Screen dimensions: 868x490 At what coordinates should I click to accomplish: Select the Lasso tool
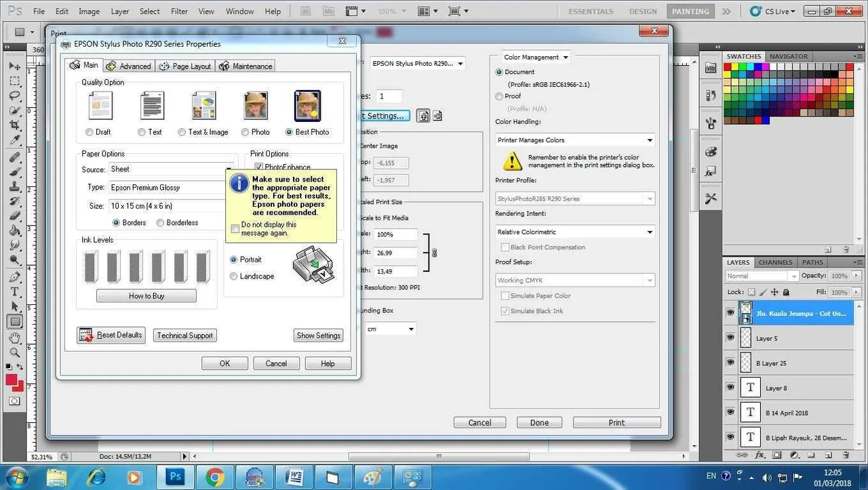click(14, 96)
